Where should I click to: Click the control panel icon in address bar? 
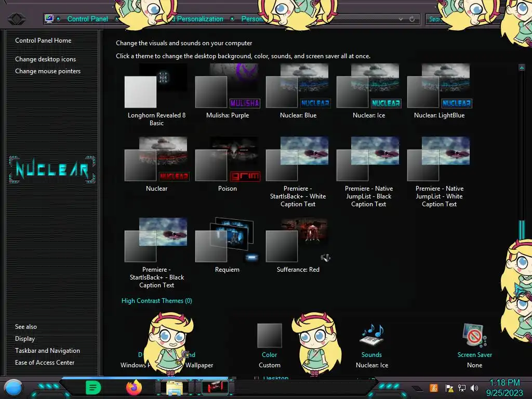coord(49,19)
